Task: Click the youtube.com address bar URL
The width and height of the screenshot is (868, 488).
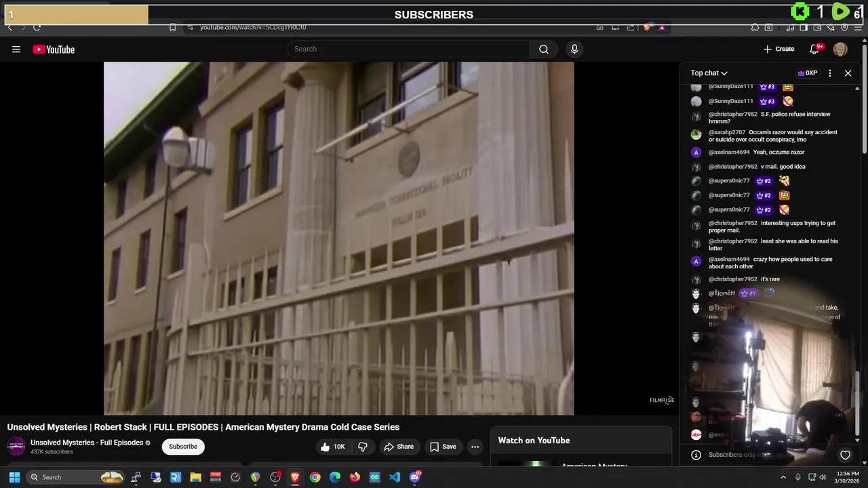Action: [253, 27]
